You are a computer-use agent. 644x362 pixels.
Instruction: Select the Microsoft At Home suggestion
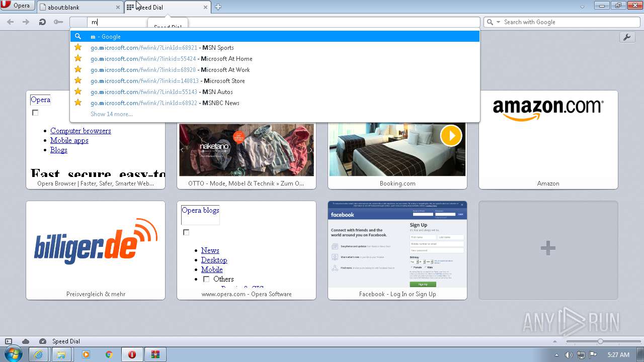pyautogui.click(x=275, y=58)
